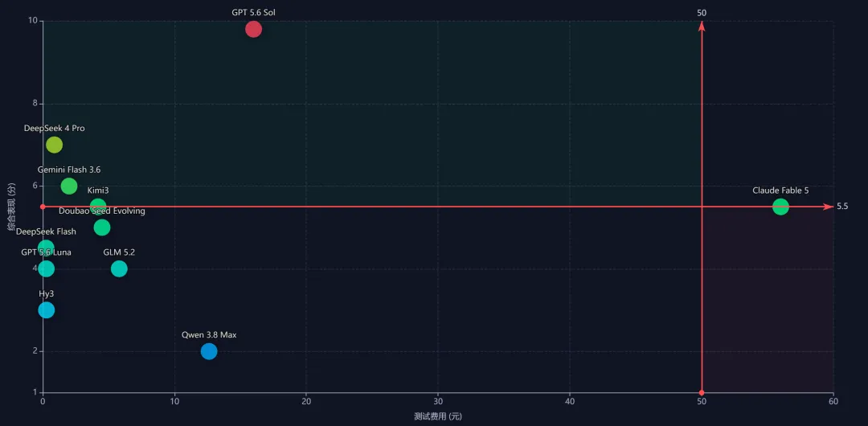The width and height of the screenshot is (868, 426).
Task: Click the 'GLM 5.2' label text
Action: [119, 252]
